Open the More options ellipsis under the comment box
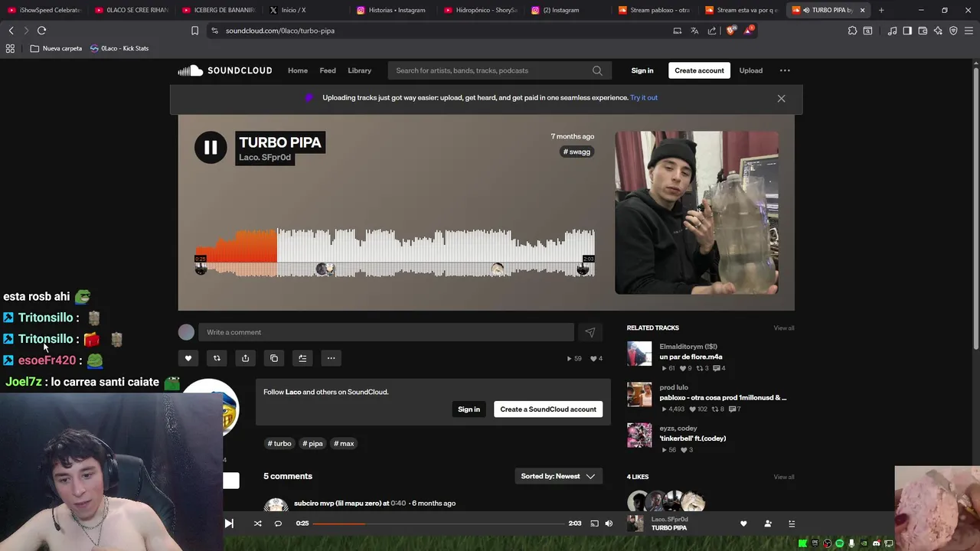The width and height of the screenshot is (980, 551). coord(332,358)
